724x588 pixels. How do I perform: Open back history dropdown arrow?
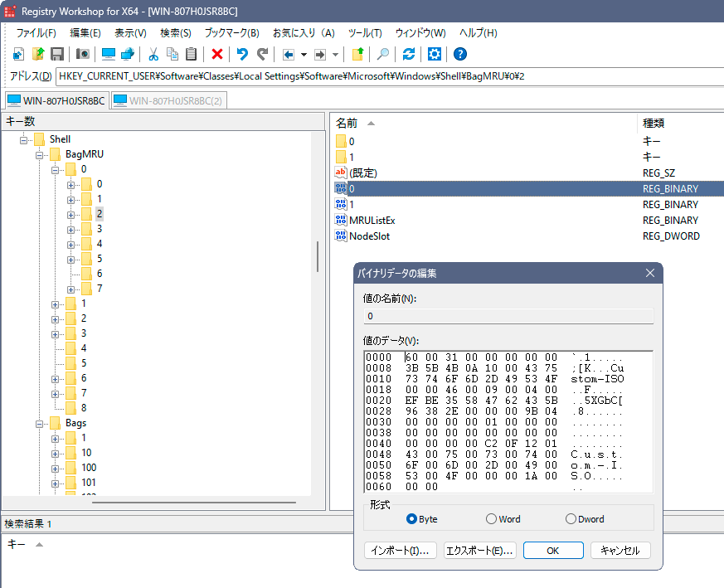tap(304, 55)
